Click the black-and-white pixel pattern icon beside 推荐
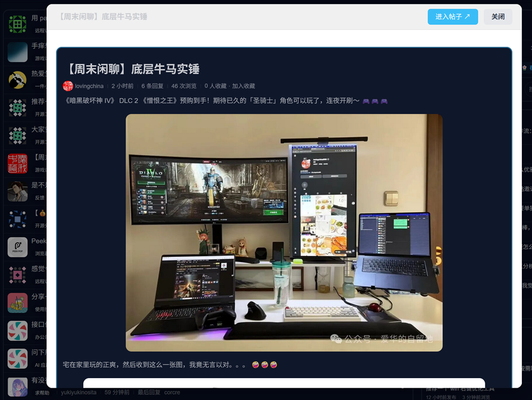 18,108
